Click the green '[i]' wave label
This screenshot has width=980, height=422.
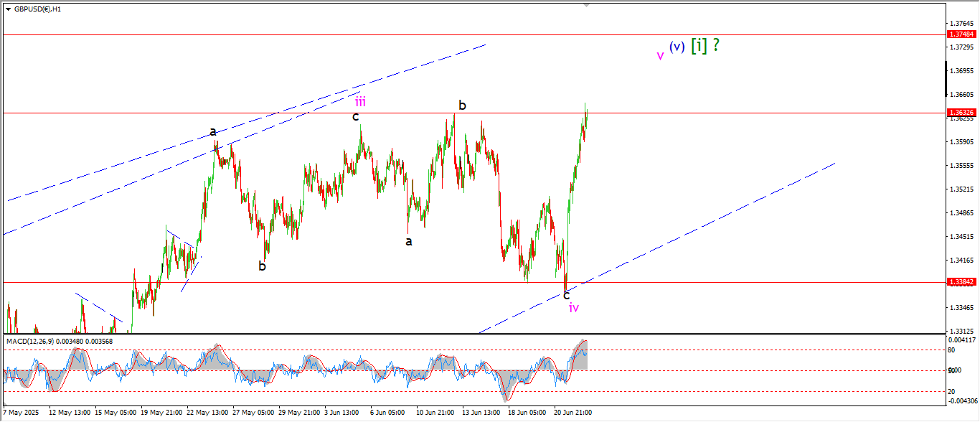coord(699,46)
